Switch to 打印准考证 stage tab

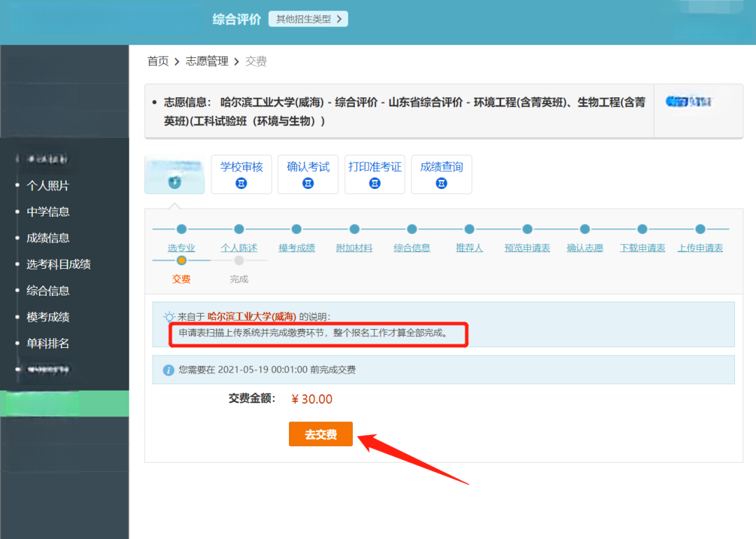(374, 174)
